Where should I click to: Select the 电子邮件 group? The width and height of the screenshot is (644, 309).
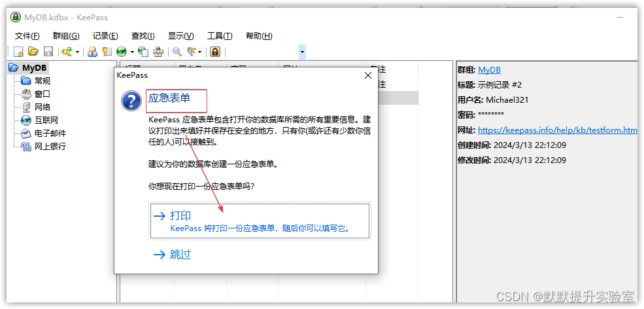coord(50,134)
